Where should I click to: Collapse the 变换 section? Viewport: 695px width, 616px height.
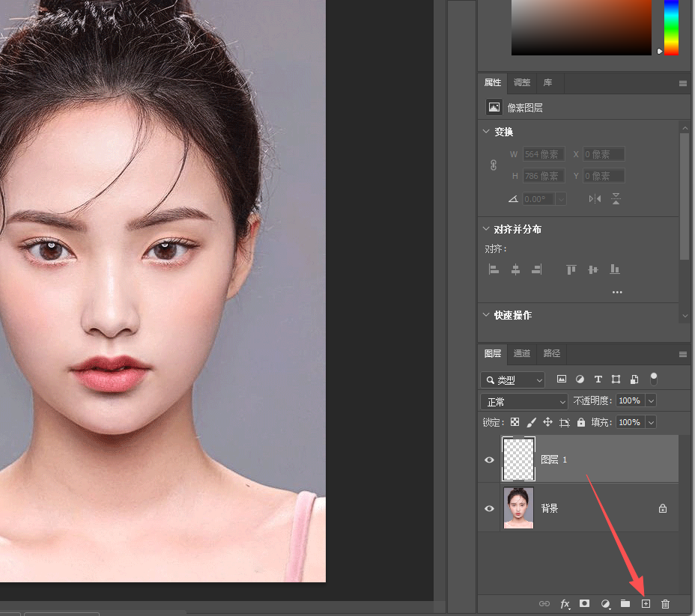(486, 132)
